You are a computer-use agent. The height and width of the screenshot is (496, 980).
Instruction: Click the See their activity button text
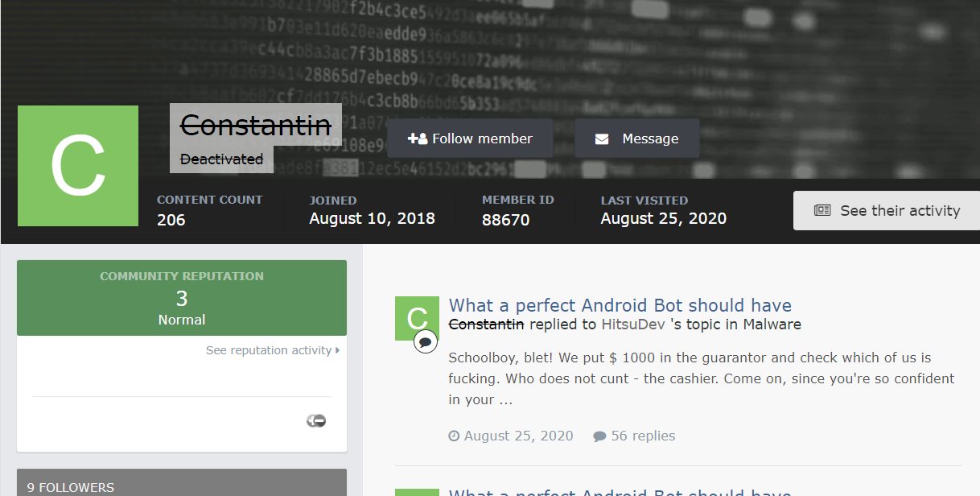tap(900, 211)
